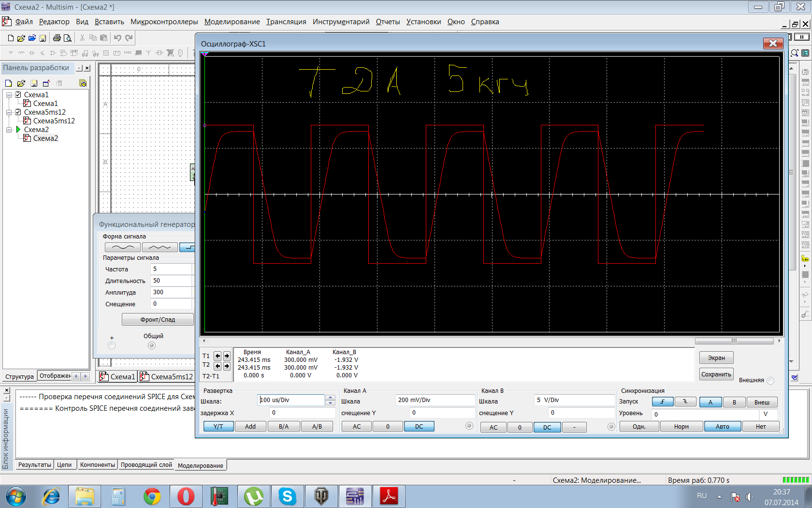Open uTorrent from the taskbar
Viewport: 812px width, 508px height.
254,496
